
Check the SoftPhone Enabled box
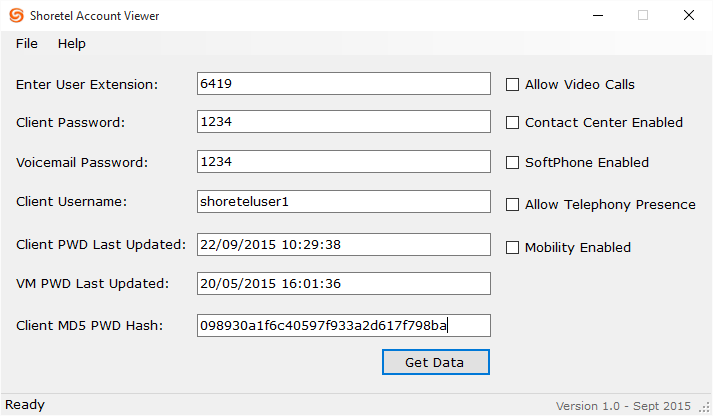513,163
